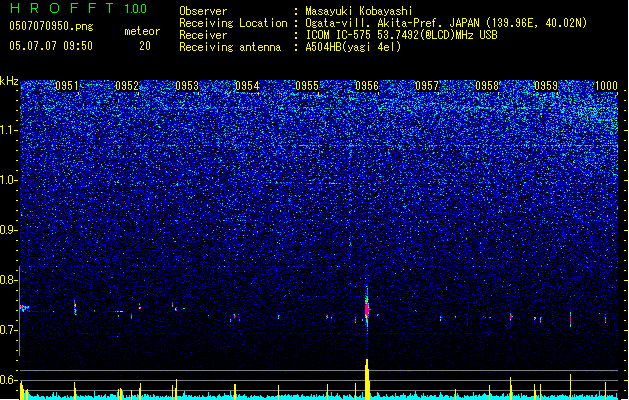629x400 pixels.
Task: Click the 0956 time marker
Action: coord(367,86)
